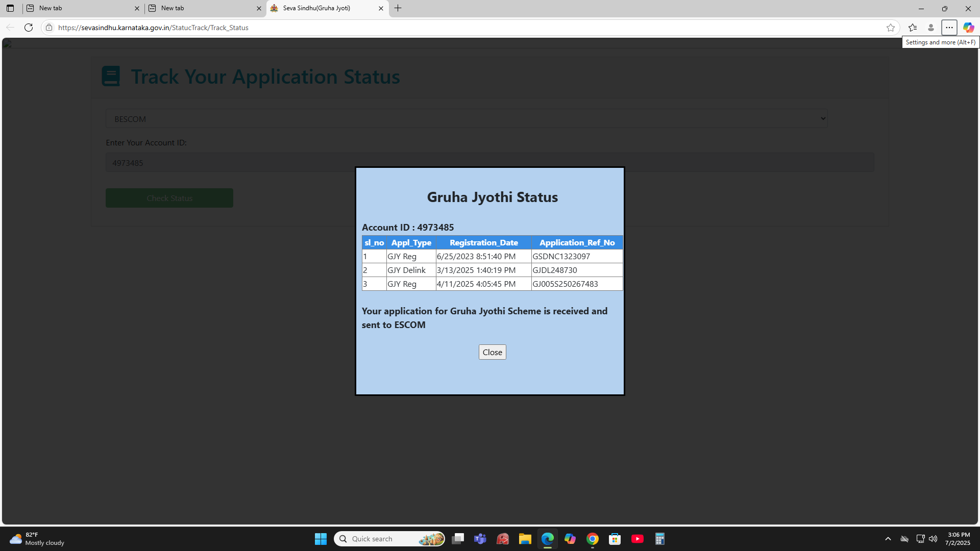Click the Appl_Type column header

coord(411,242)
